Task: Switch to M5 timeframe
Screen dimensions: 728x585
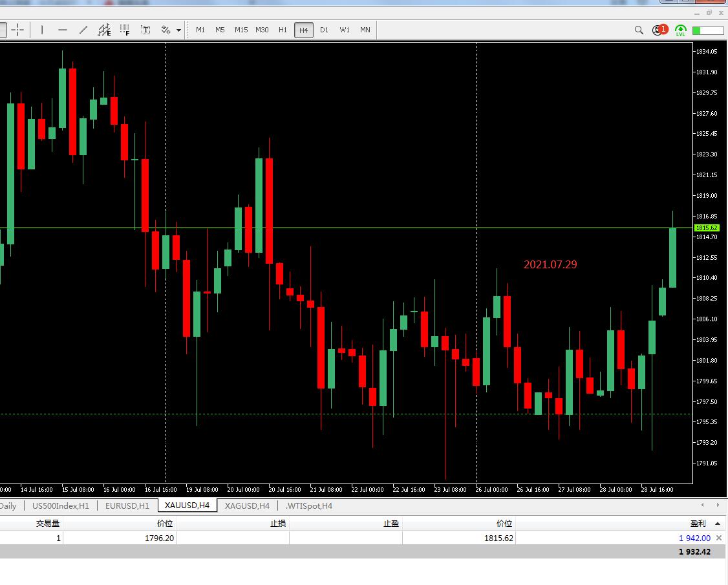Action: click(x=220, y=30)
